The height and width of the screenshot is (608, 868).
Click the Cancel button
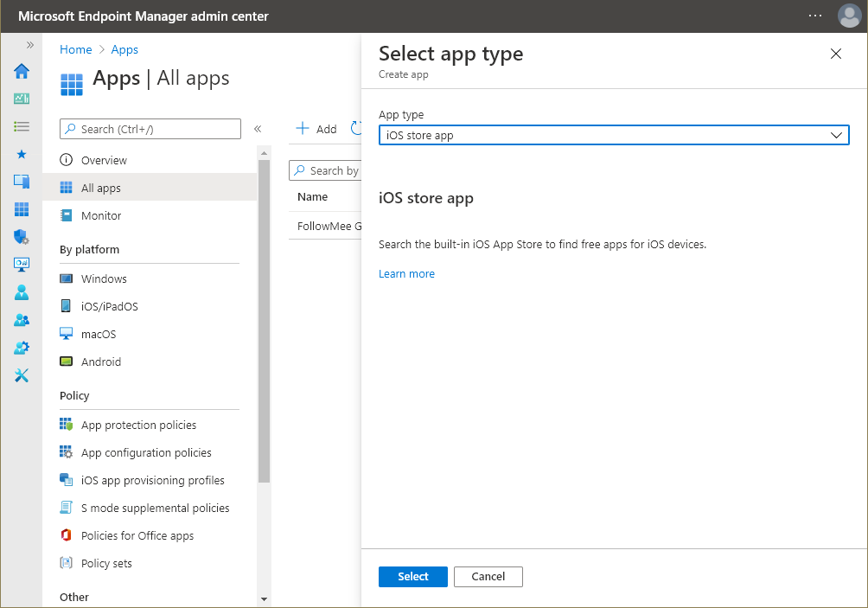click(488, 577)
